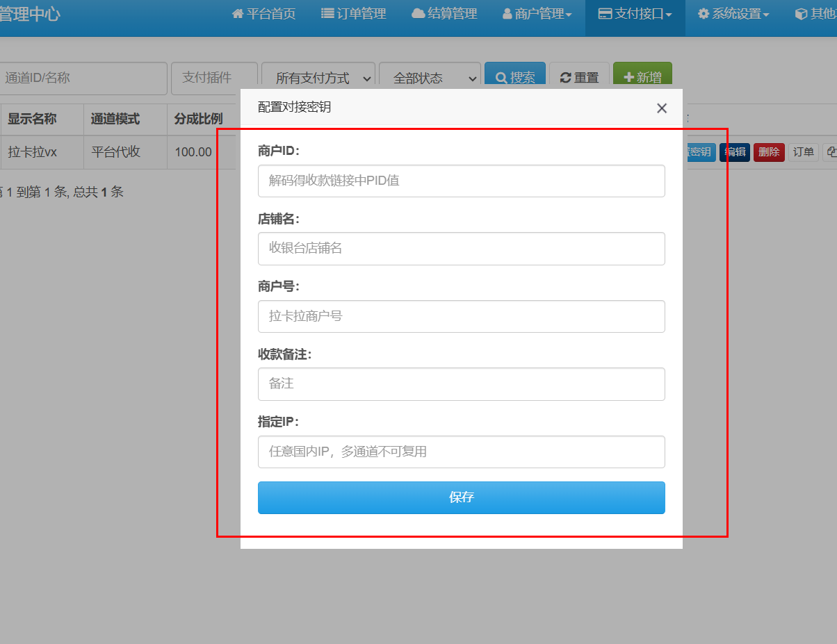Open the 全部状态 filter dropdown

430,79
